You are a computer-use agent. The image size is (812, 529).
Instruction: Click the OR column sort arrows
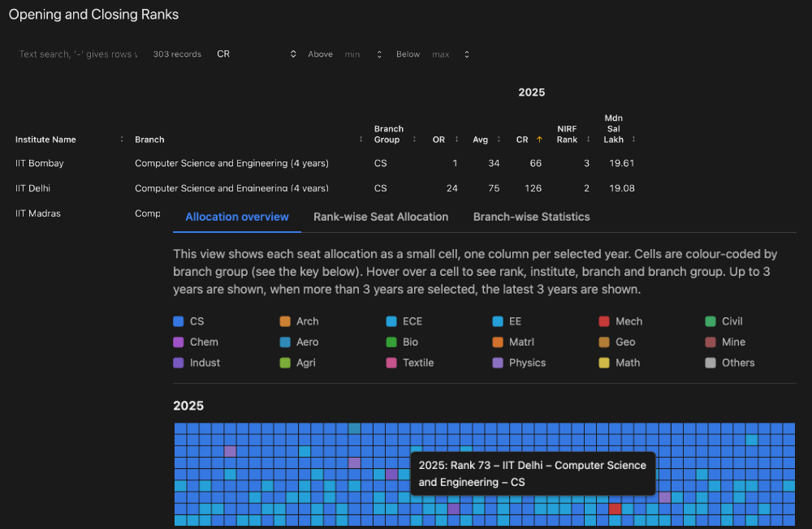(x=456, y=140)
